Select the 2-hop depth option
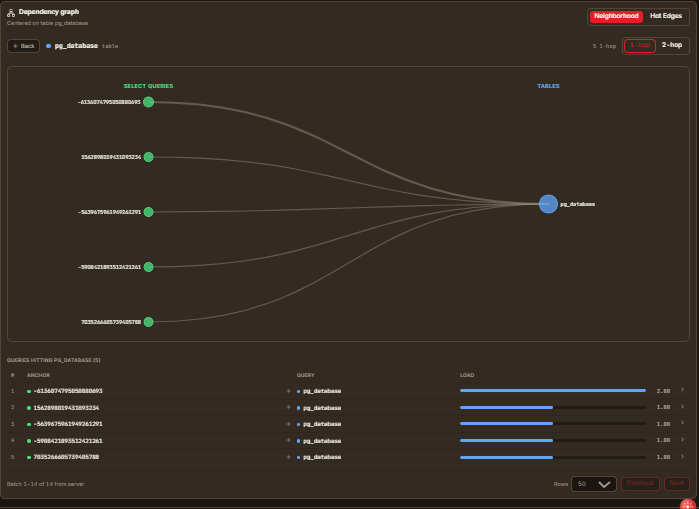Screen dimensions: 699x509 pyautogui.click(x=671, y=45)
